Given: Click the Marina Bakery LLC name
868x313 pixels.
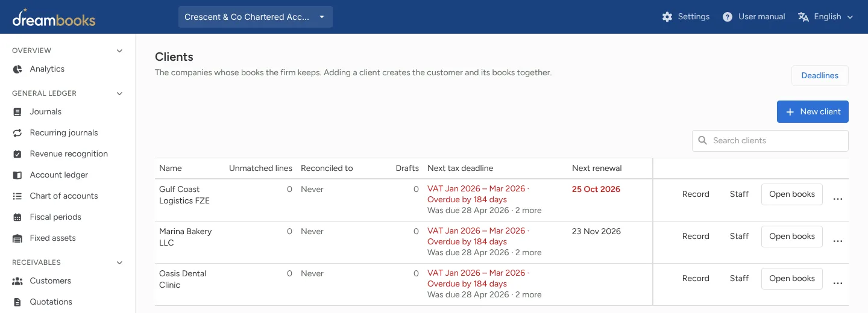Looking at the screenshot, I should pyautogui.click(x=186, y=237).
